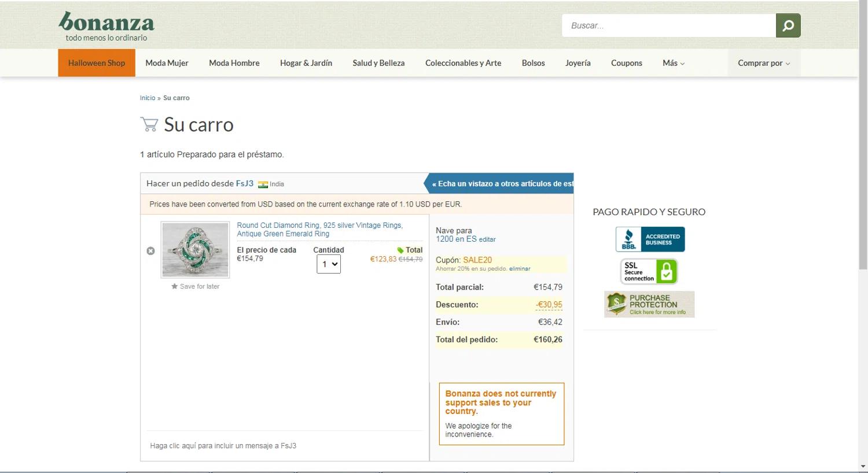Click Echa un vistazo a otros artículos banner
This screenshot has height=473, width=868.
coord(499,184)
